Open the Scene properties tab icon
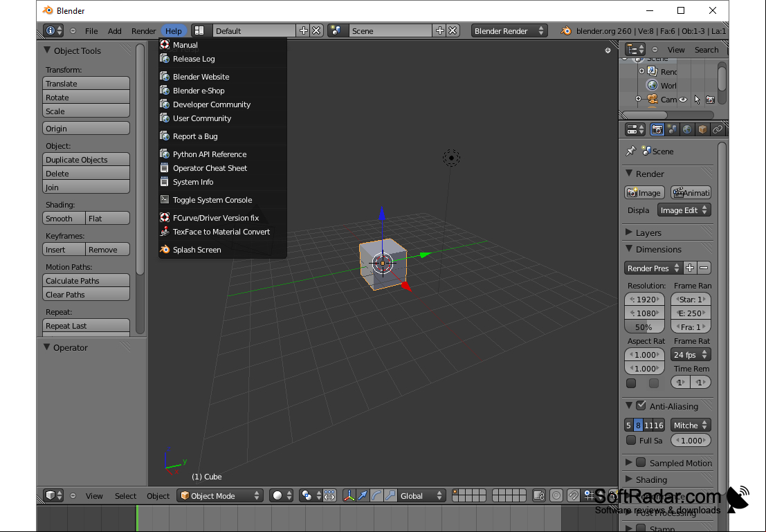The height and width of the screenshot is (532, 766). pos(672,129)
